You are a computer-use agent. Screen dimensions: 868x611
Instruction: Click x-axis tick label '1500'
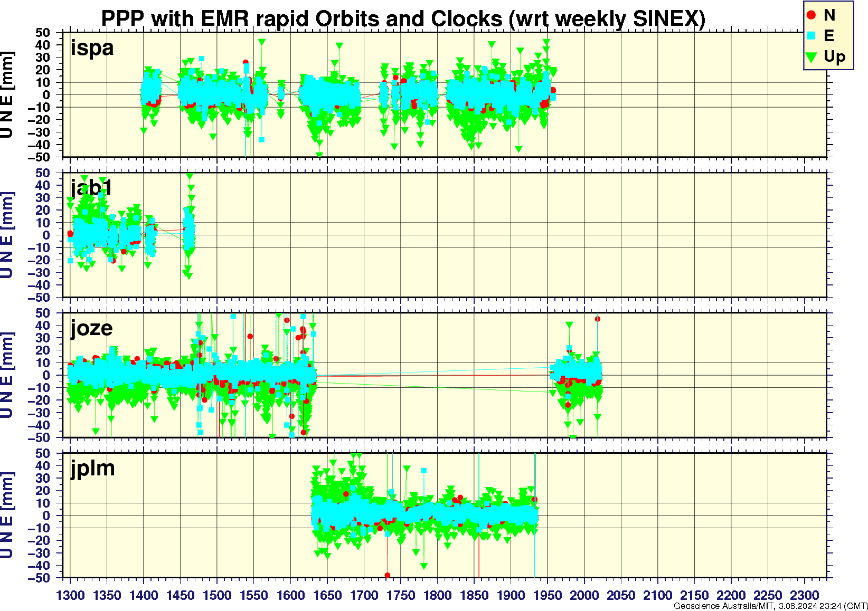pyautogui.click(x=217, y=596)
